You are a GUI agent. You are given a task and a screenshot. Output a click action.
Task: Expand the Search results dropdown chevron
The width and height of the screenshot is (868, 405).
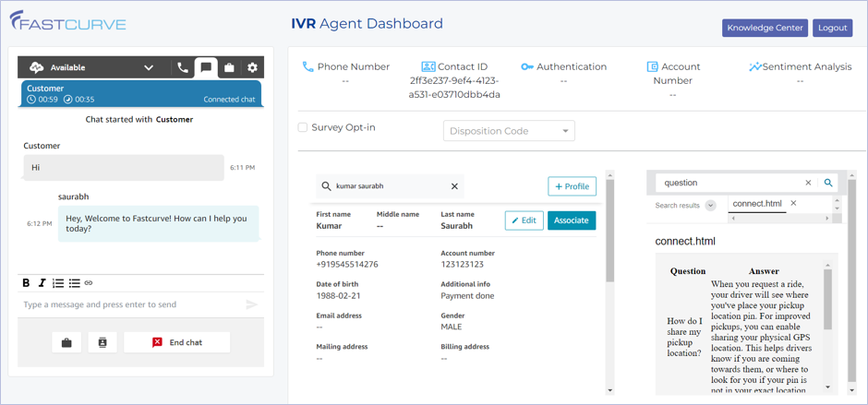[710, 206]
